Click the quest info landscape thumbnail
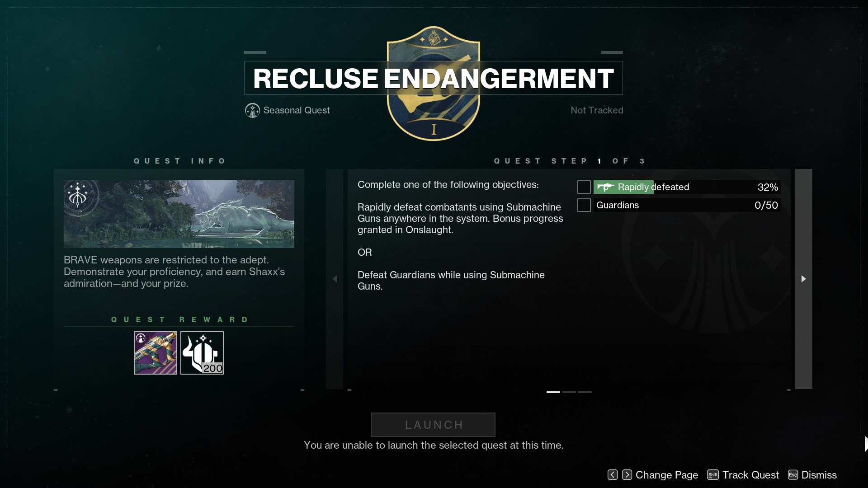This screenshot has height=488, width=868. click(179, 214)
